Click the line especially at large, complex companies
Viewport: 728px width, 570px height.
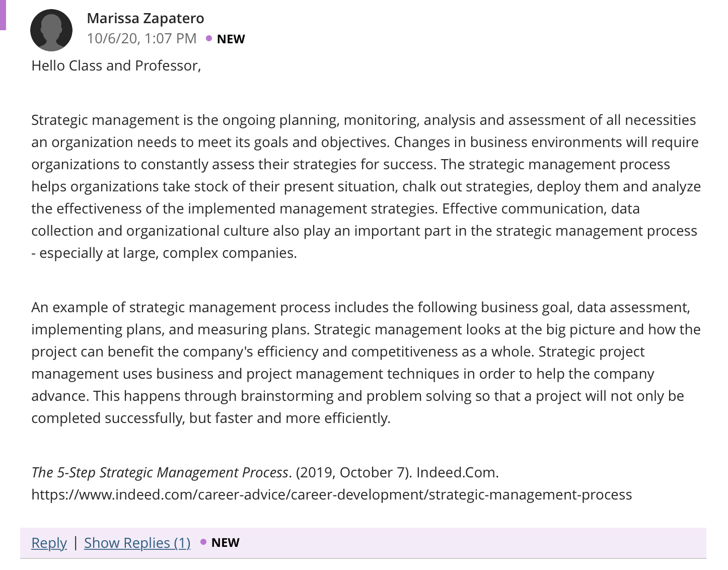pyautogui.click(x=164, y=253)
